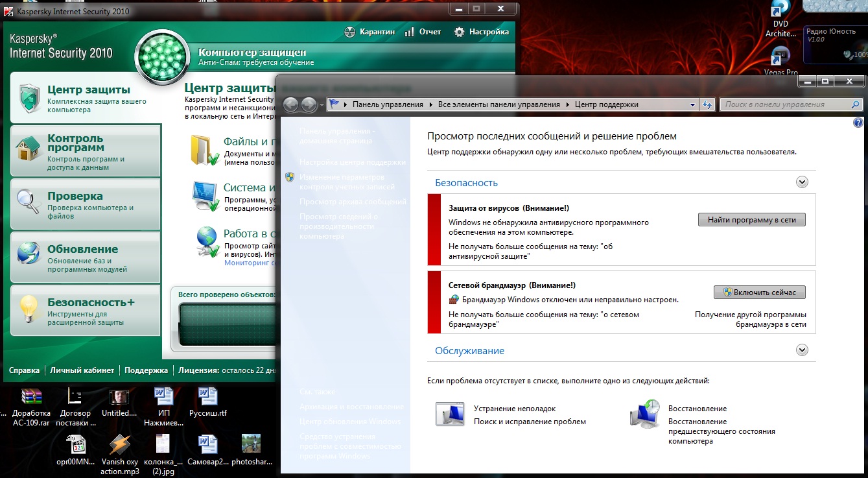Click the Поиск в панели управления field

786,104
